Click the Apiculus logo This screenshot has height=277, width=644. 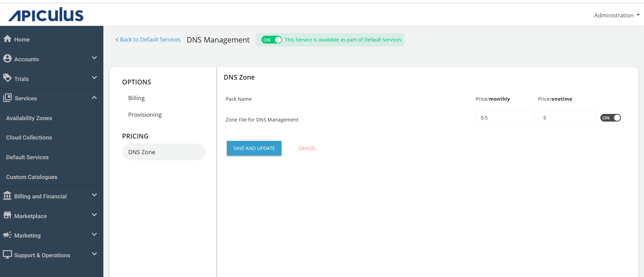[46, 15]
